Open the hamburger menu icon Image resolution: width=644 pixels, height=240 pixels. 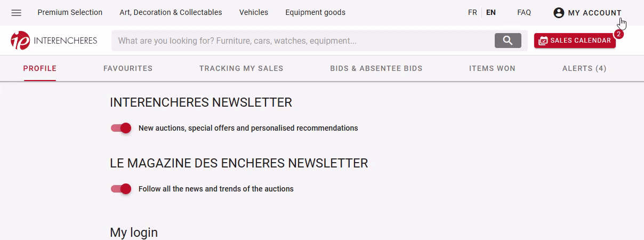point(17,13)
